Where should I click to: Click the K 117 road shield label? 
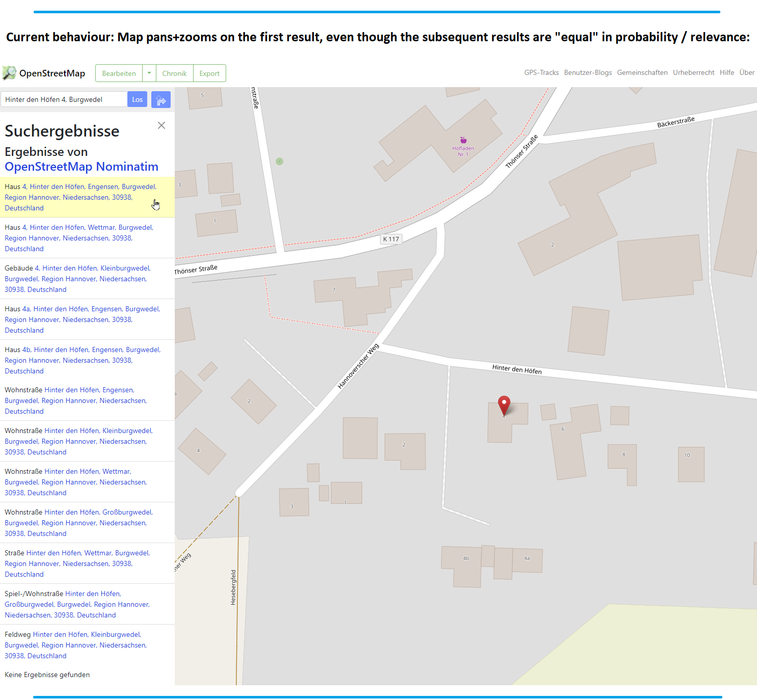(x=391, y=239)
